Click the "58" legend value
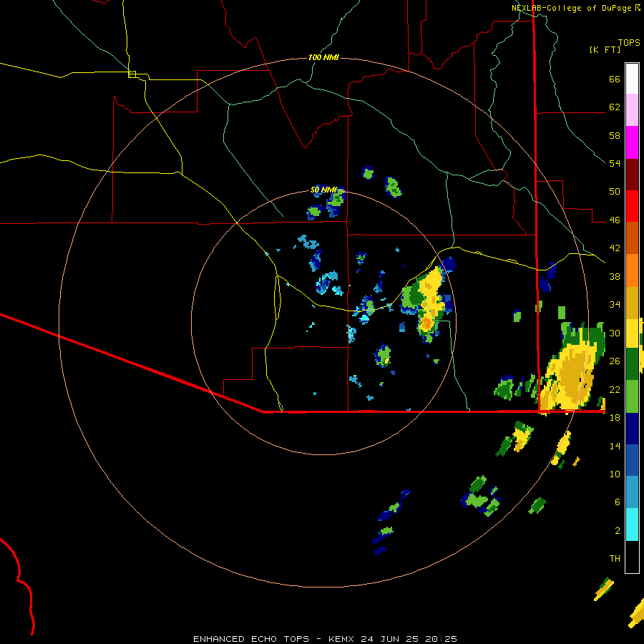 coord(615,135)
